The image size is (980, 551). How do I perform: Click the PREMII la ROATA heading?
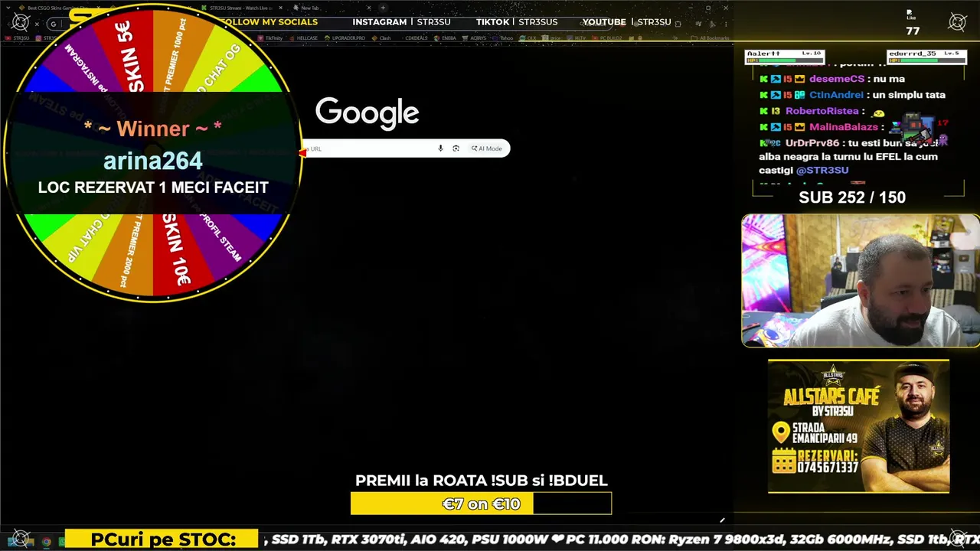pyautogui.click(x=481, y=481)
